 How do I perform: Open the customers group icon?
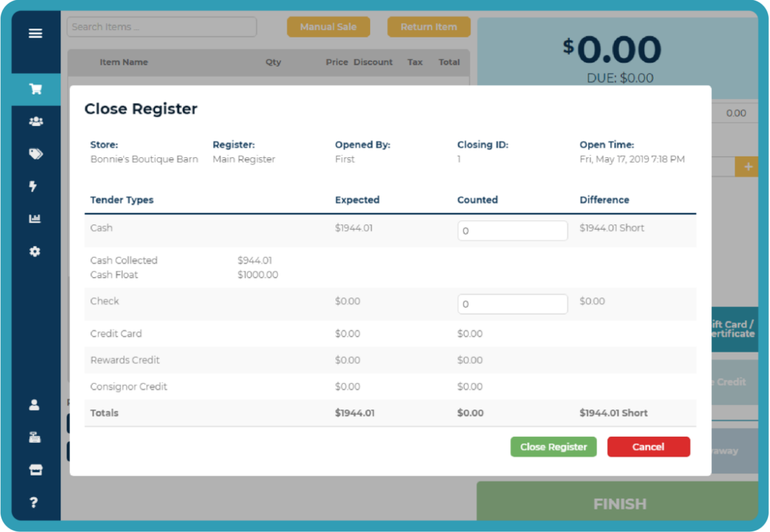click(35, 122)
